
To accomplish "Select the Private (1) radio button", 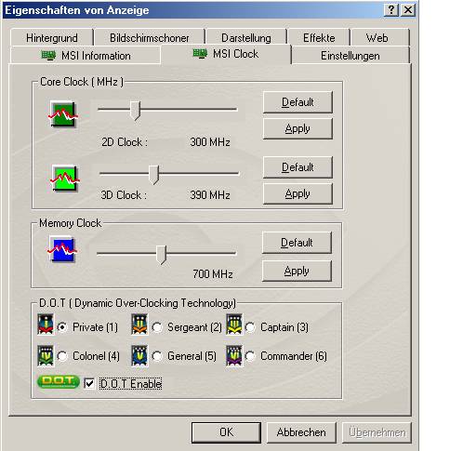I will click(x=62, y=327).
